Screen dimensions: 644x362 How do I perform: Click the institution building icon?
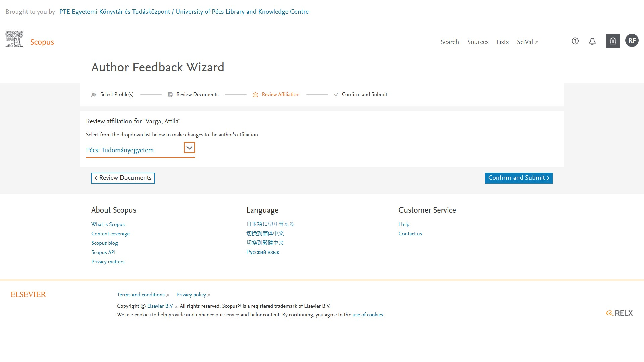(613, 41)
